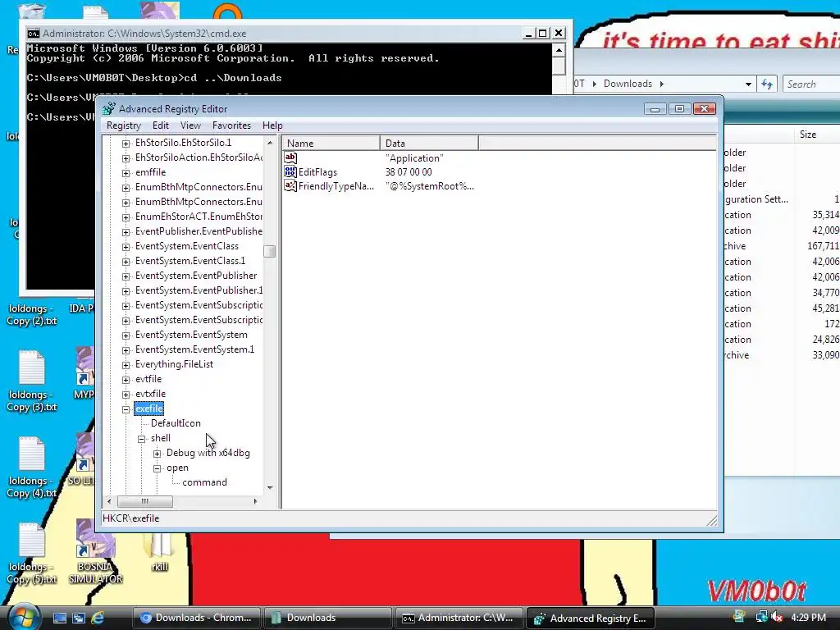Select the EventSystem.EventClass.1 key

(x=190, y=261)
